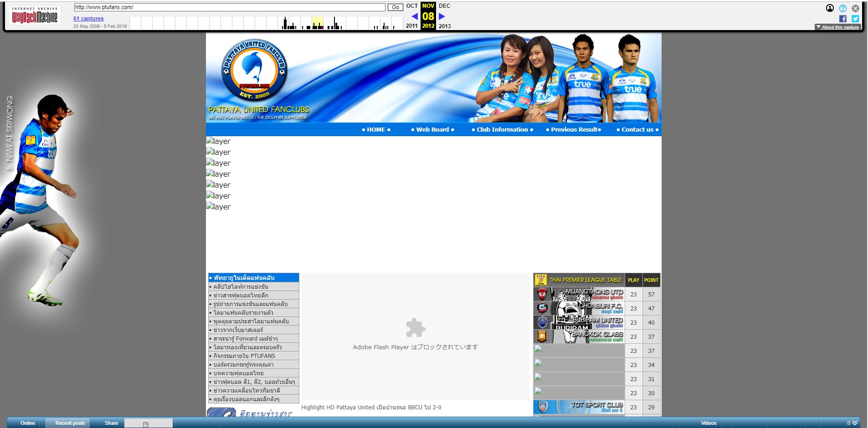The height and width of the screenshot is (428, 868).
Task: Share this capture on Facebook
Action: point(842,19)
